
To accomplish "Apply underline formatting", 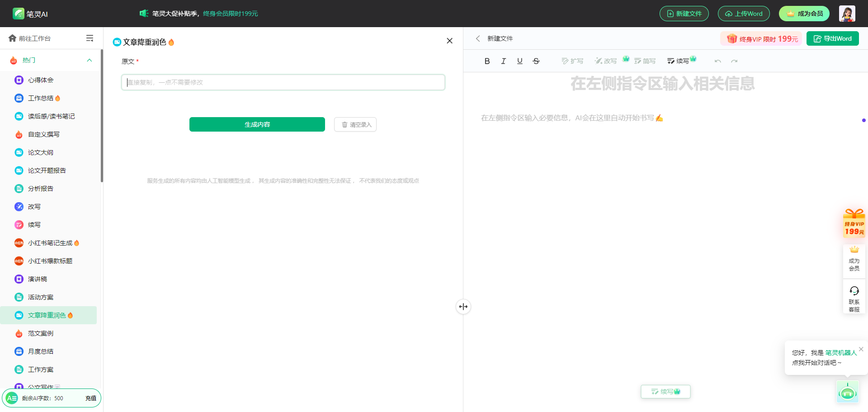I will click(520, 61).
